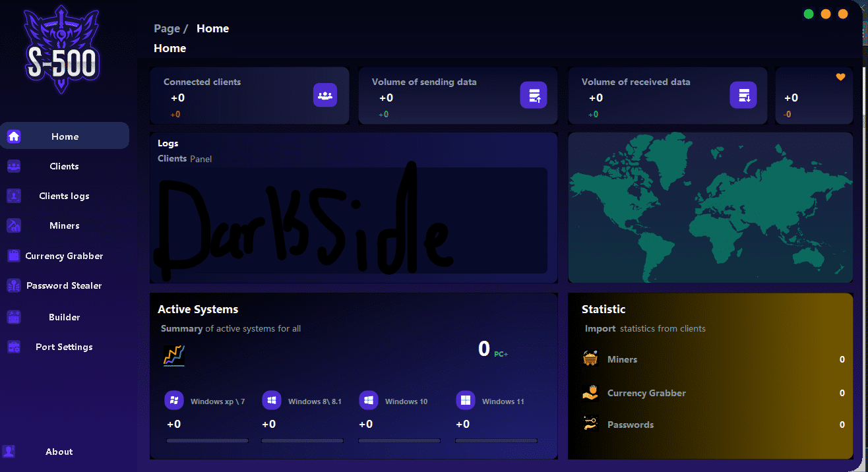The height and width of the screenshot is (472, 868).
Task: Open the Clients logs menu item
Action: click(65, 196)
